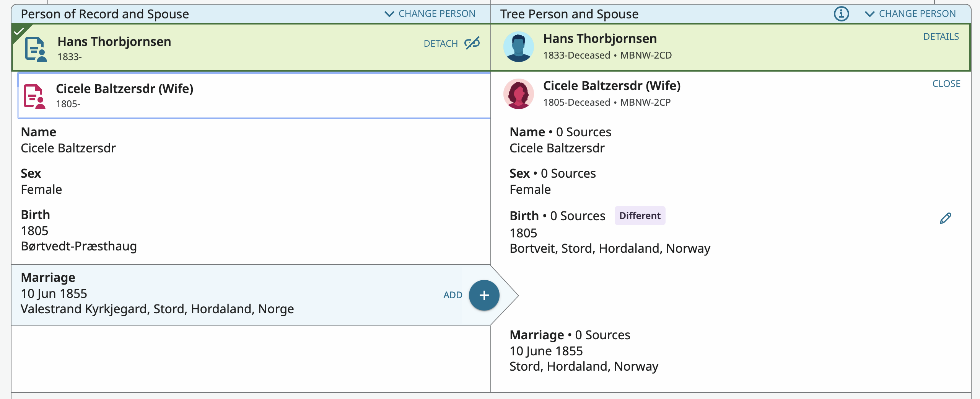Click ADD label for Marriage

[453, 295]
